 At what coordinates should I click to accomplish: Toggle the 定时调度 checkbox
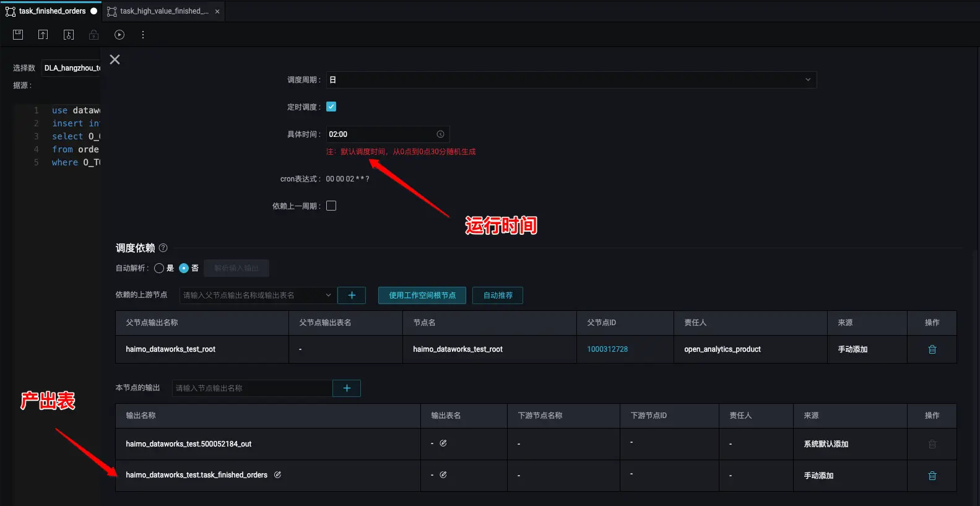coord(331,107)
